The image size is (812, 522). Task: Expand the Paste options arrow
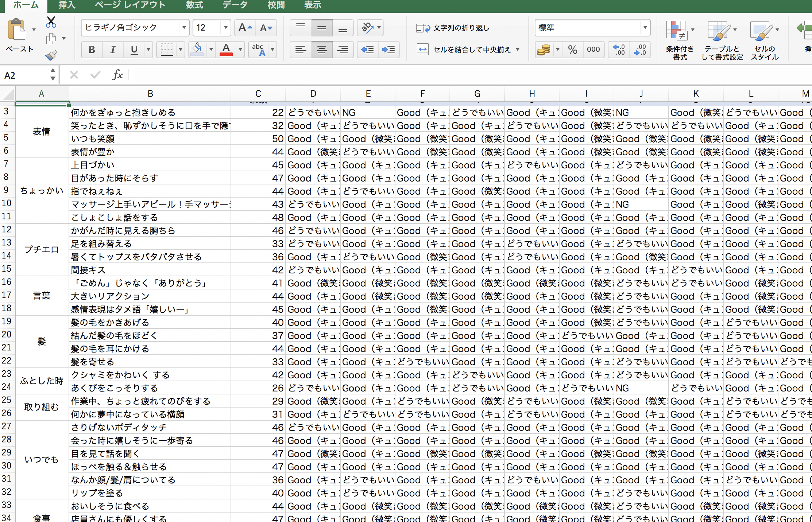tap(34, 30)
